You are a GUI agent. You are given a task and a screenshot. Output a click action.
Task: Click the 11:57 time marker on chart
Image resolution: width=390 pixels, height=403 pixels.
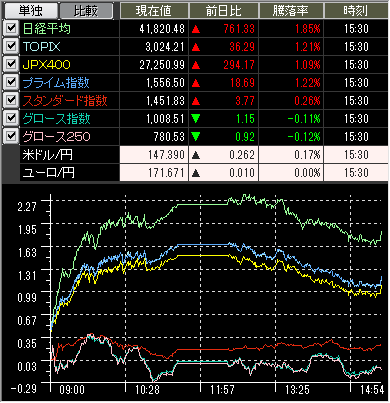point(222,390)
